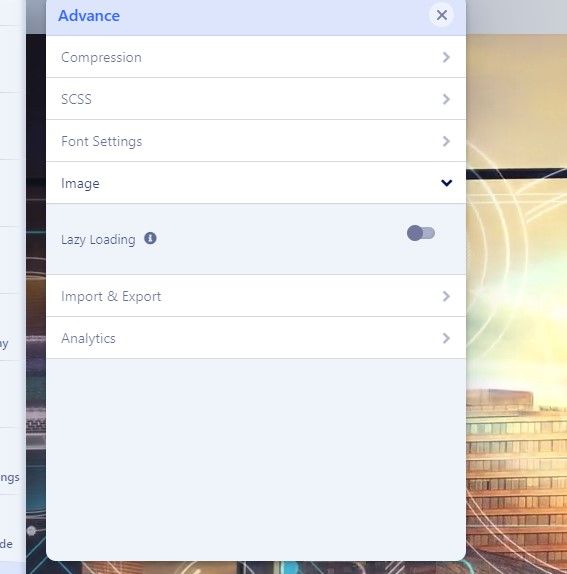
Task: Click the background cityscape preview image
Action: pyautogui.click(x=516, y=293)
